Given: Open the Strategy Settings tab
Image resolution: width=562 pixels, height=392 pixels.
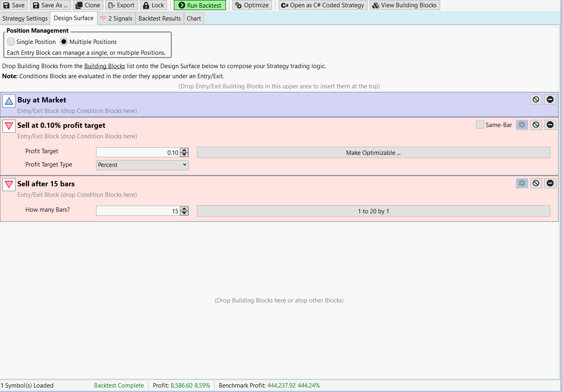Looking at the screenshot, I should pos(25,19).
